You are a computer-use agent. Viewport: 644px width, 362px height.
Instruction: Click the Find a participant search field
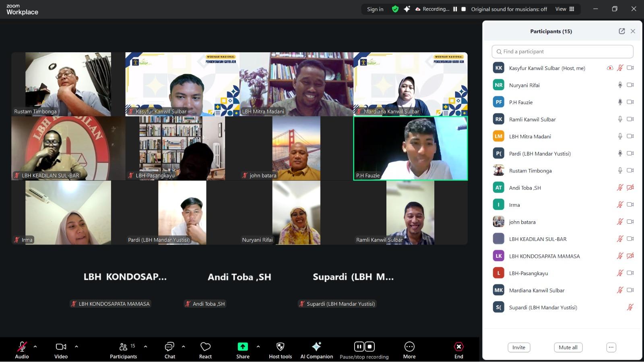click(562, 51)
